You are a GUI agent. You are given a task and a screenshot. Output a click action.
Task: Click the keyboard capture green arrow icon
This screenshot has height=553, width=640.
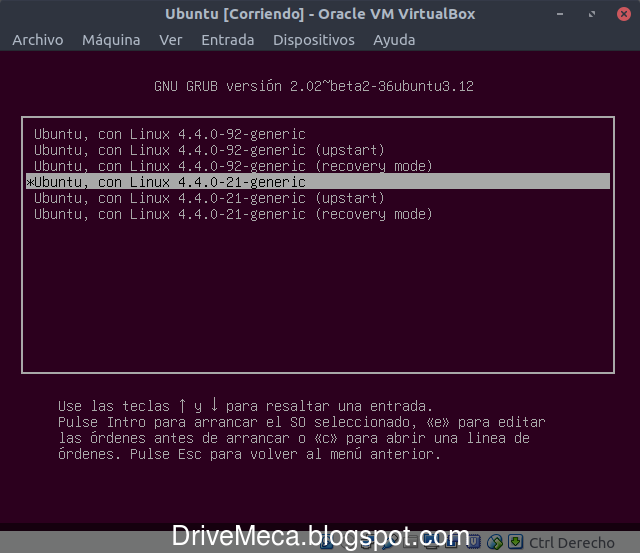click(516, 542)
